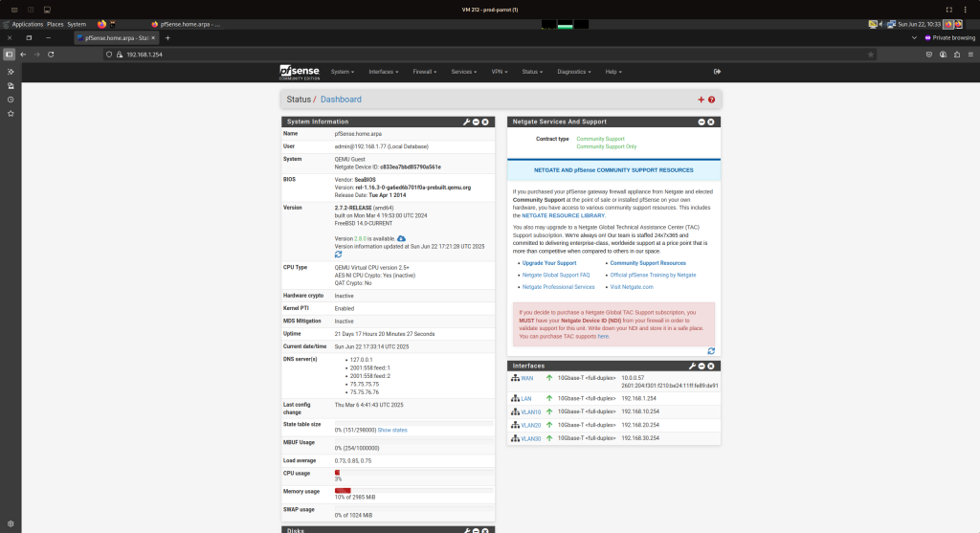Close Netgate Services And Support widget
The width and height of the screenshot is (980, 533).
tap(711, 122)
